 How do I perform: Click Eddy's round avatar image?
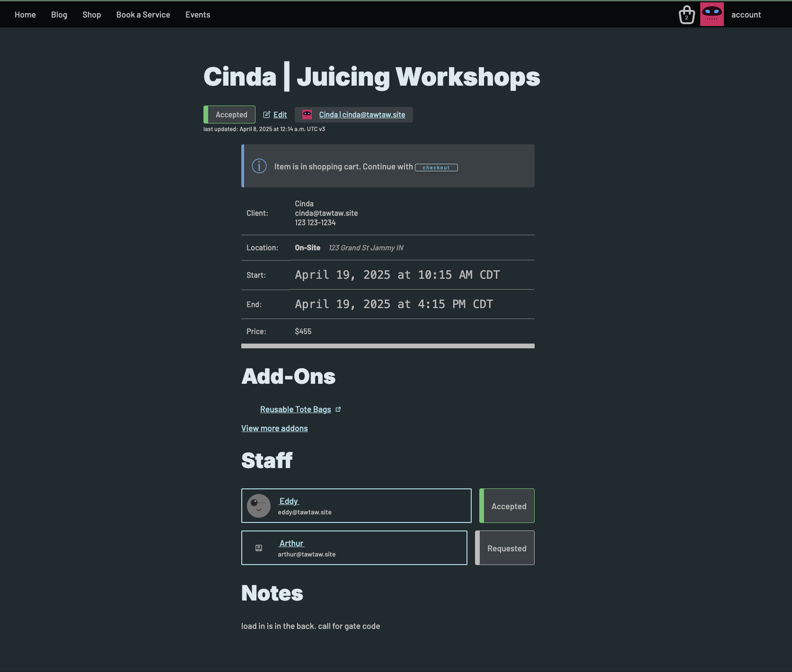259,506
